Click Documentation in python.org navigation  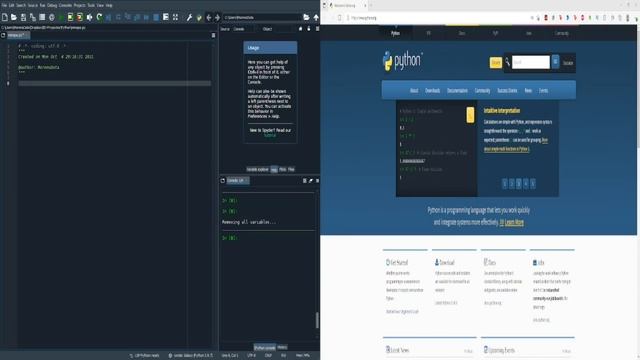(457, 91)
